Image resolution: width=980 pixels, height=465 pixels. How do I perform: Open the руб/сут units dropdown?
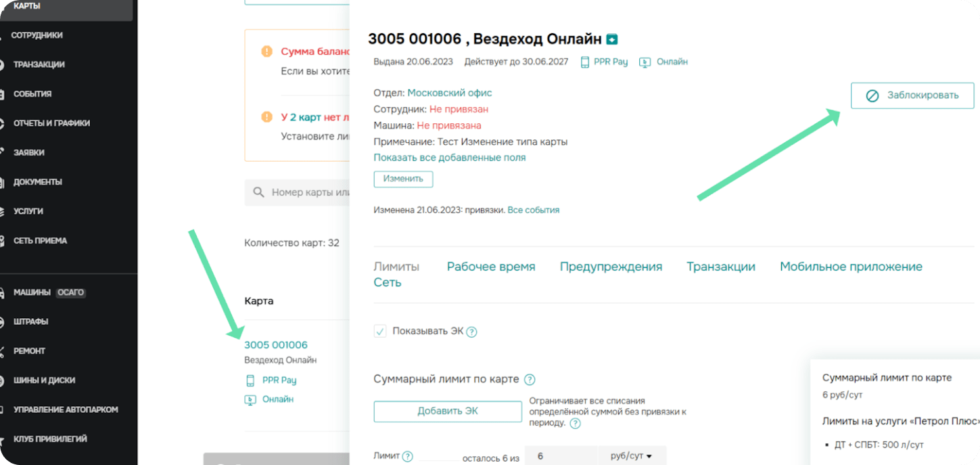tap(632, 456)
